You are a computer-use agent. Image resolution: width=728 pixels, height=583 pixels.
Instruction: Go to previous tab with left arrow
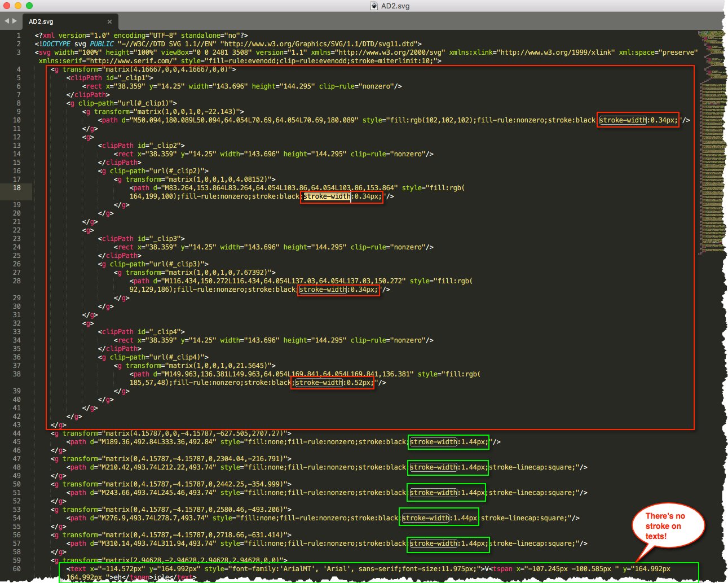(x=6, y=21)
